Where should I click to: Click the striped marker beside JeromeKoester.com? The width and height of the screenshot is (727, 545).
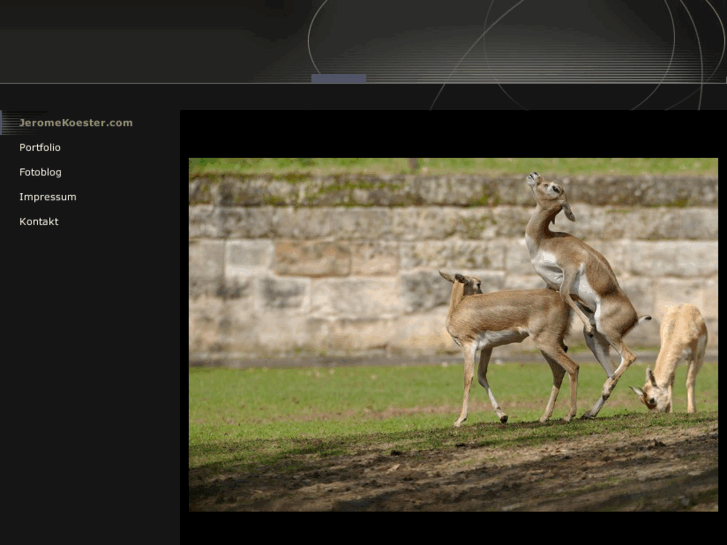coord(9,123)
